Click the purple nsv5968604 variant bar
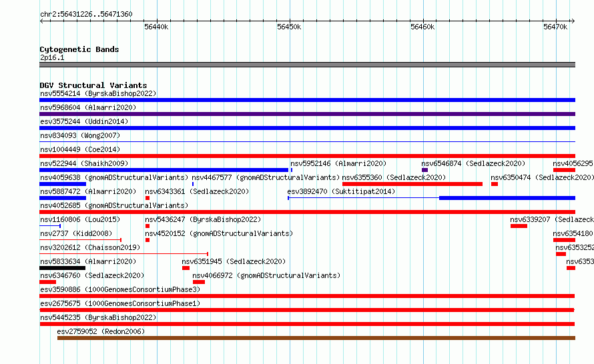The height and width of the screenshot is (364, 594). point(307,114)
